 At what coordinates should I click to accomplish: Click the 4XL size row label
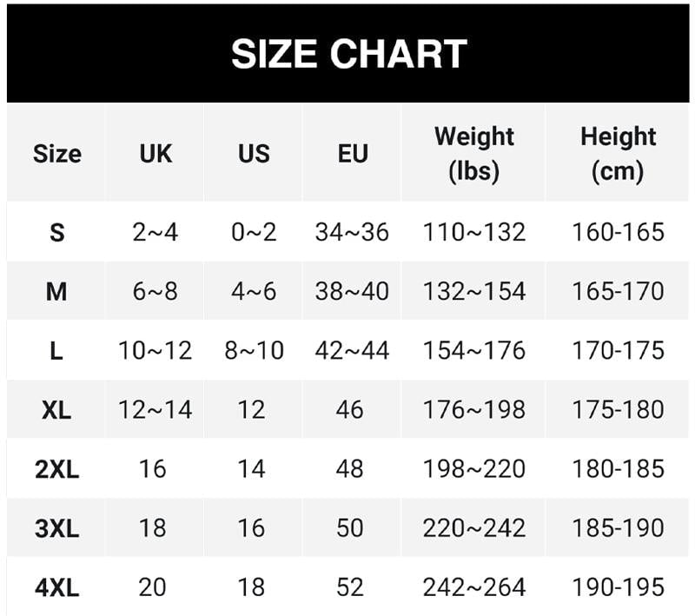(x=56, y=587)
